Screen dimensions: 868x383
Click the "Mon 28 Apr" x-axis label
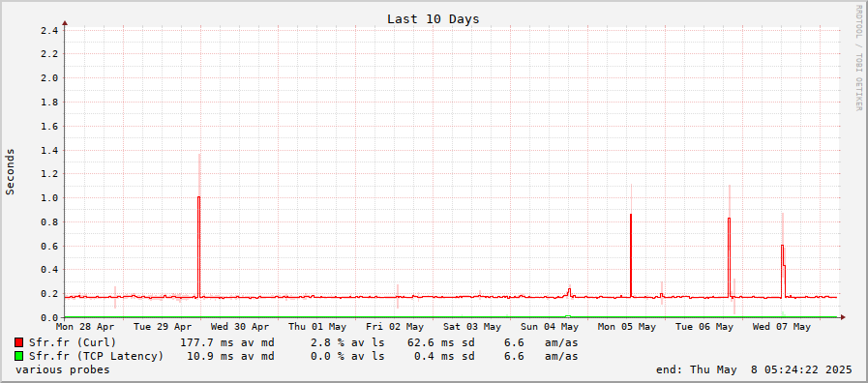(x=85, y=327)
